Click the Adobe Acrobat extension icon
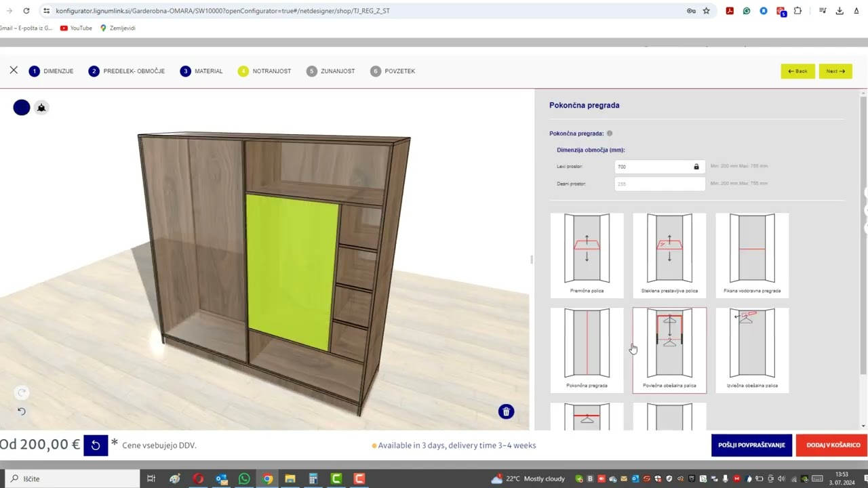Viewport: 868px width, 488px height. pos(730,11)
